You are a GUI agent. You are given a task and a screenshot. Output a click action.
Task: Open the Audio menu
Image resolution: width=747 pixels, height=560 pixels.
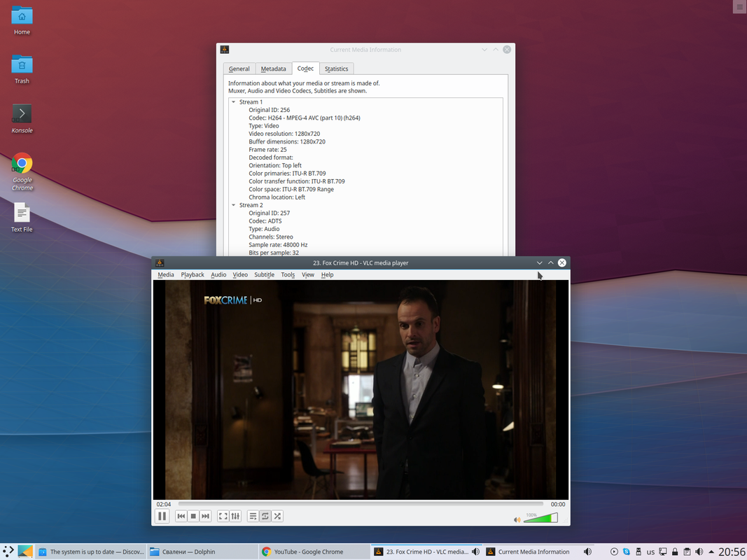click(x=218, y=275)
